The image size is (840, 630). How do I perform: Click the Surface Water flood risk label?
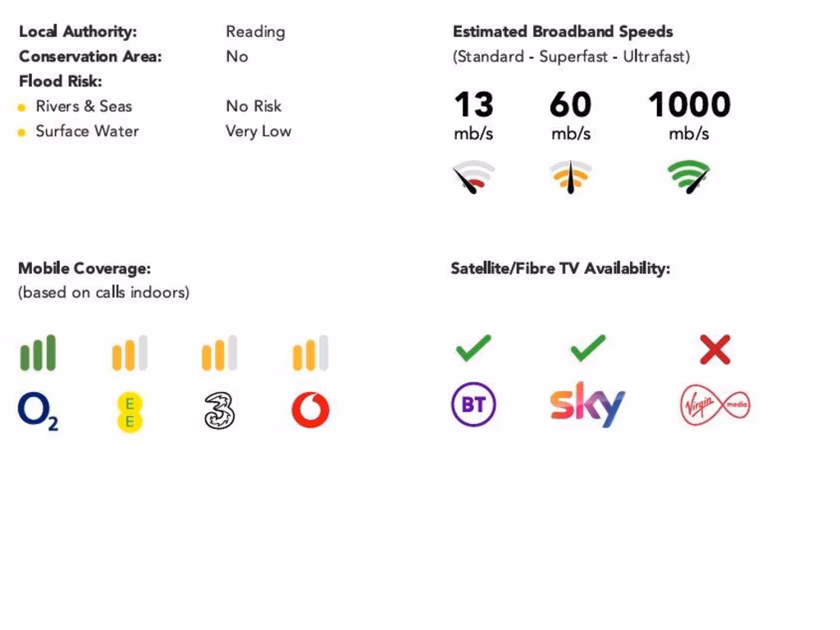point(87,131)
